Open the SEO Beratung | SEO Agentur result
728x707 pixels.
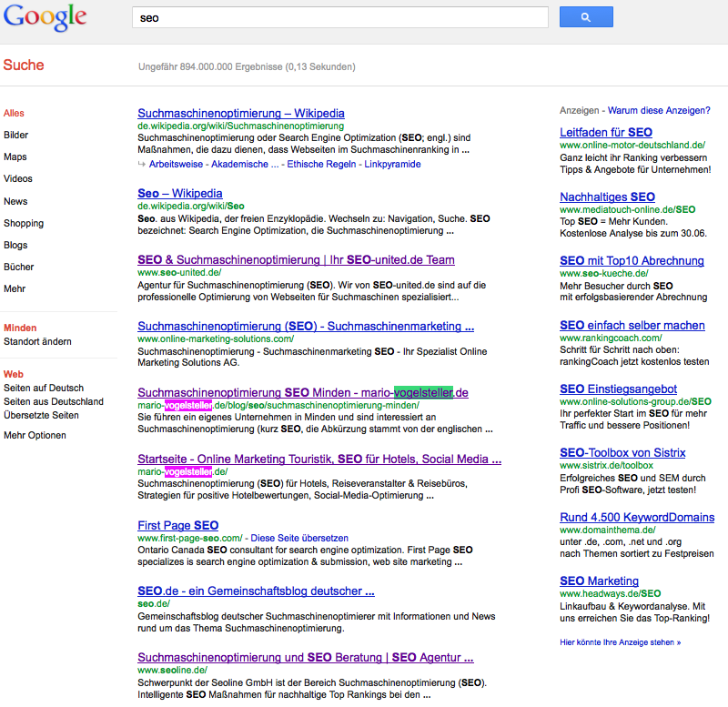pyautogui.click(x=306, y=658)
